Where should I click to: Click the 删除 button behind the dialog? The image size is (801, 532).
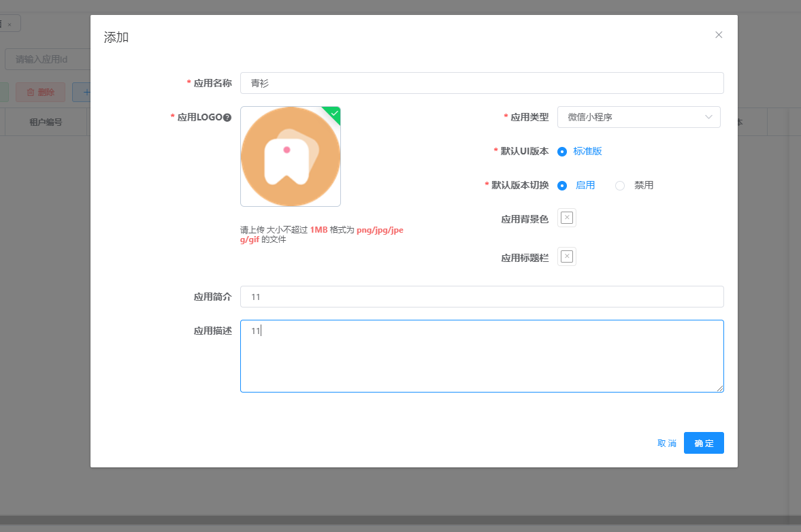click(40, 93)
